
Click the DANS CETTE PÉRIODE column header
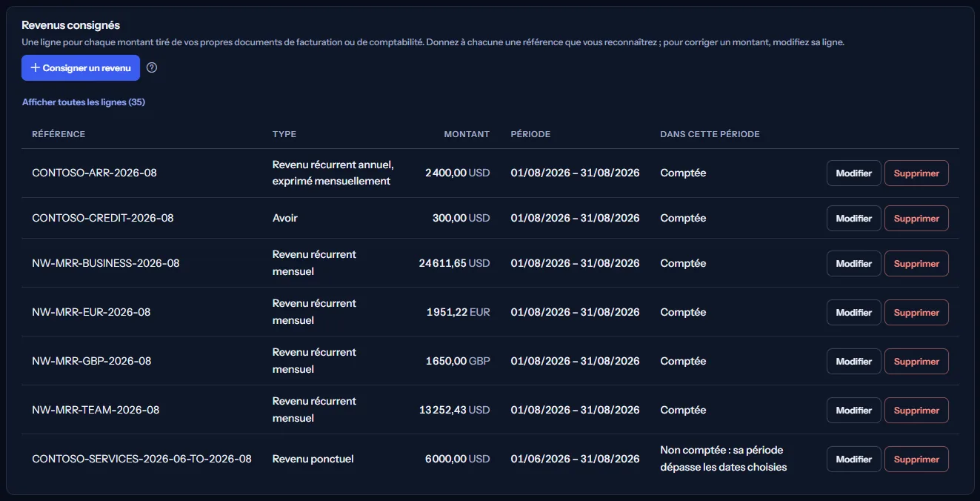(710, 134)
